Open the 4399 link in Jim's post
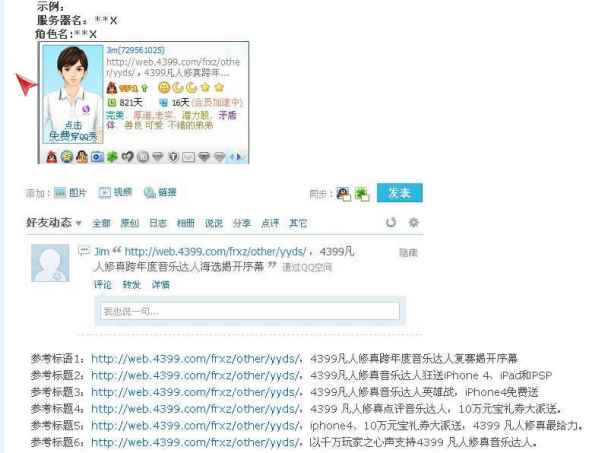Viewport: 592px width, 453px height. click(215, 251)
